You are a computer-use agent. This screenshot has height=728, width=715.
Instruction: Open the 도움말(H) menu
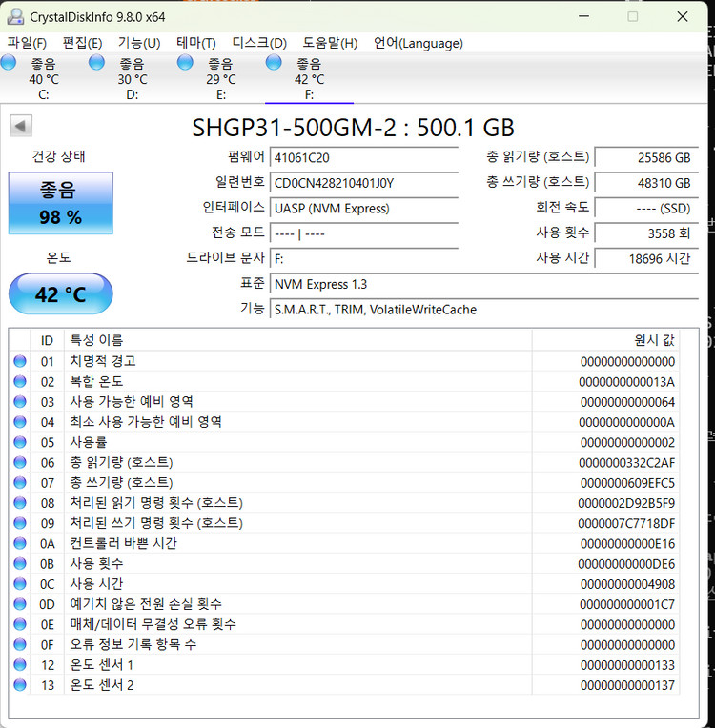pos(330,43)
